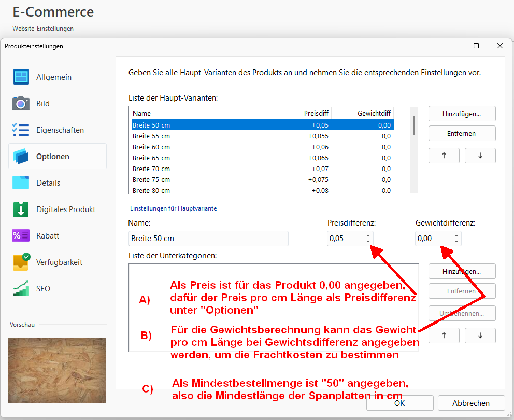Click the +0,055 price difference cell

point(318,136)
